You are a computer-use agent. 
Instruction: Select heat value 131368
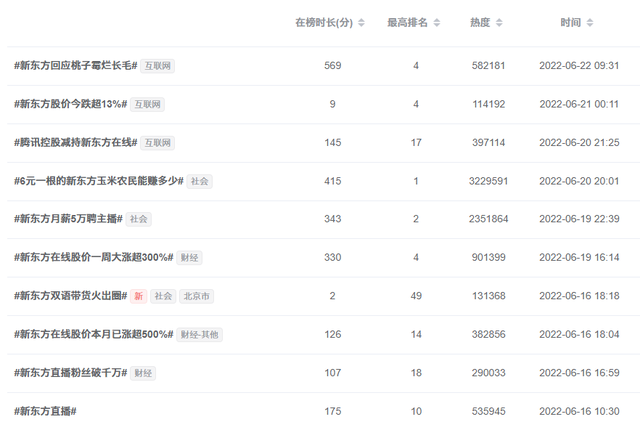coord(489,296)
